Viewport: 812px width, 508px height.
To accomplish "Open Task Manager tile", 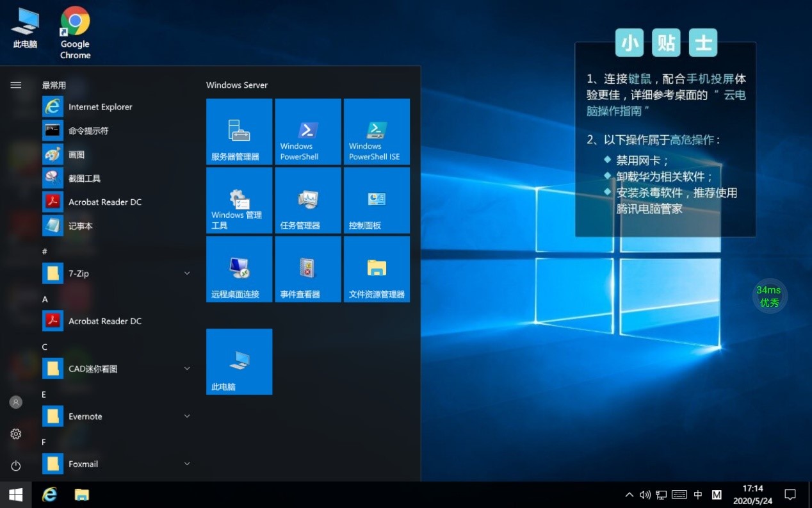I will pos(307,200).
